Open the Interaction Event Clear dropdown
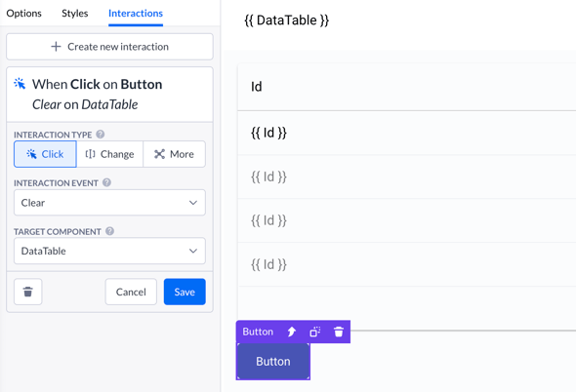576x392 pixels. (109, 203)
